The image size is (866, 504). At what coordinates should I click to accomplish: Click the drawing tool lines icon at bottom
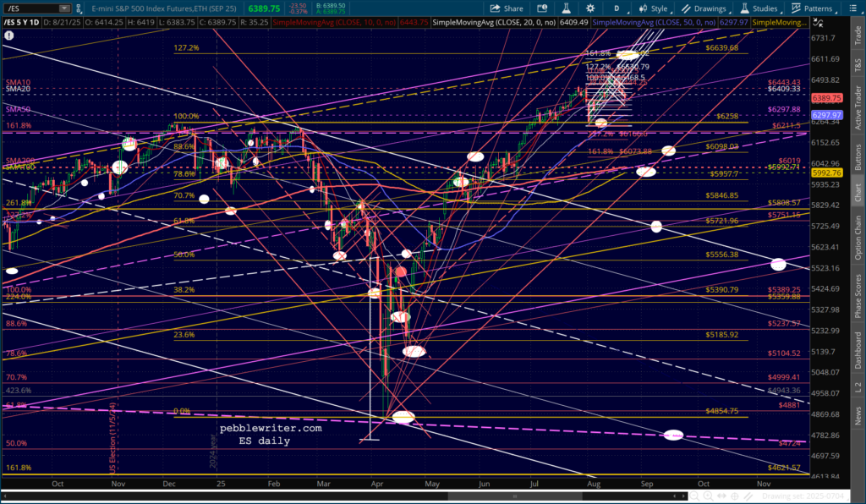click(749, 496)
